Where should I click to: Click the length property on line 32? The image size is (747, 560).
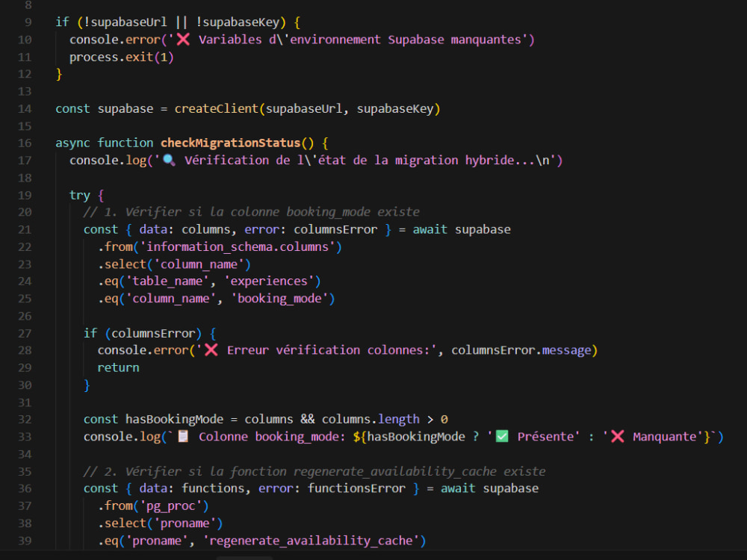point(399,420)
